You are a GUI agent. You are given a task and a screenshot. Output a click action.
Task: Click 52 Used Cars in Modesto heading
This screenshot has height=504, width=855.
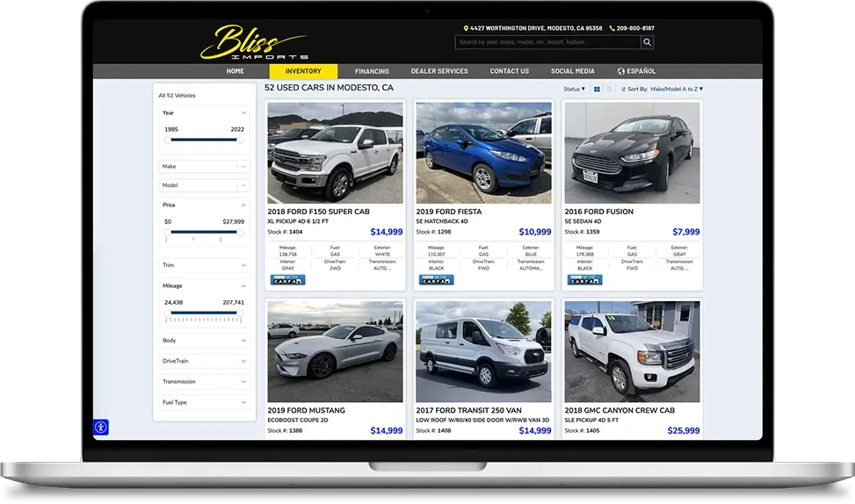[329, 88]
